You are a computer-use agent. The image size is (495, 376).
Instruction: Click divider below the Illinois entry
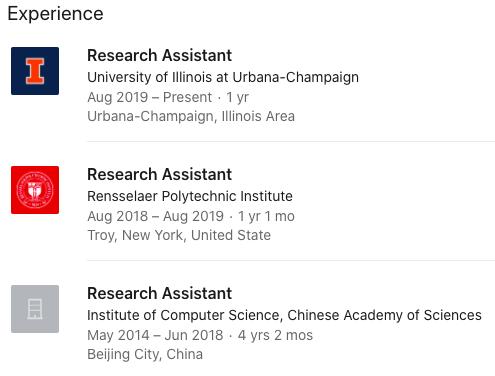pyautogui.click(x=291, y=141)
